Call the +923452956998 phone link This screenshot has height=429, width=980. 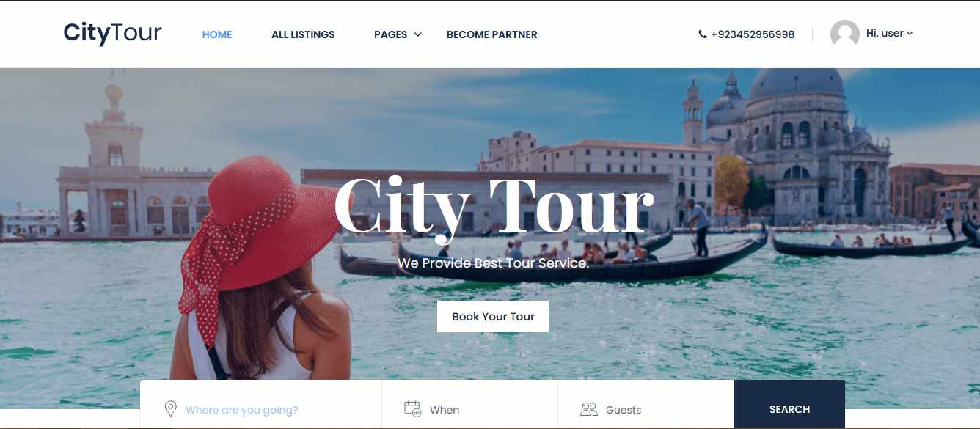click(752, 34)
